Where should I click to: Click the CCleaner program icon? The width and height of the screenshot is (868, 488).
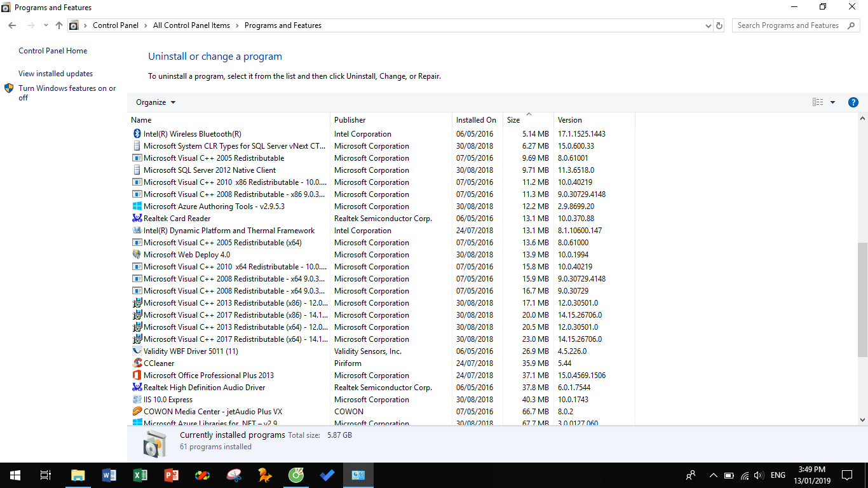(137, 363)
